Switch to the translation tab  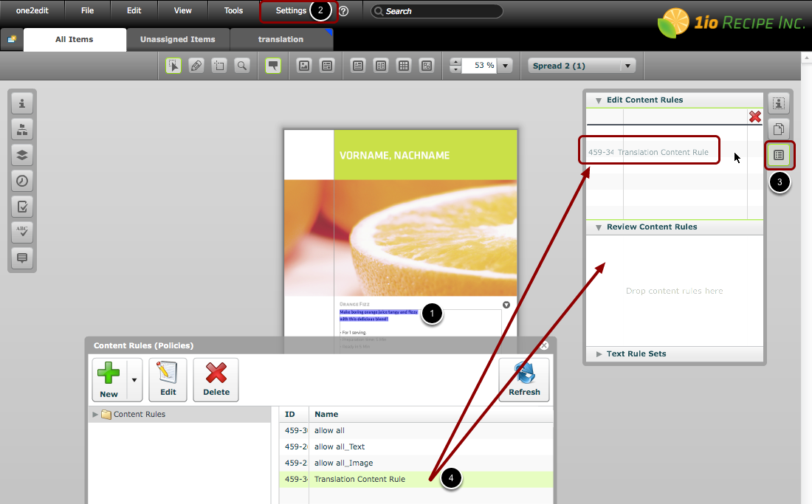click(281, 39)
